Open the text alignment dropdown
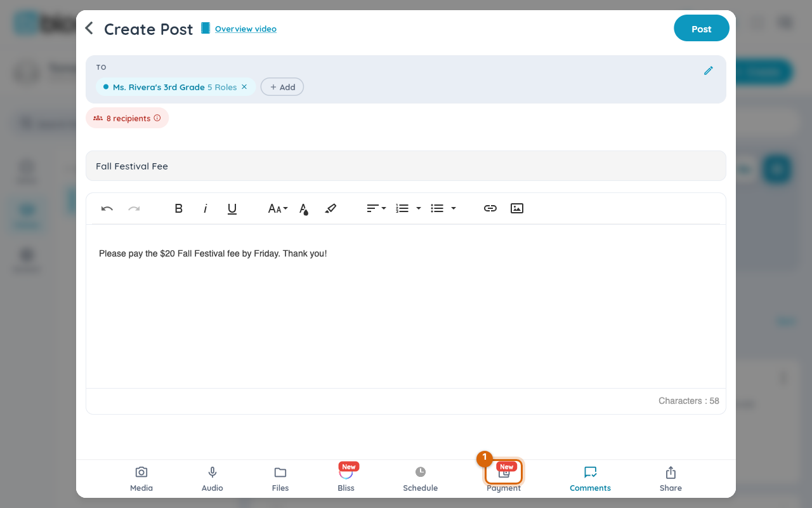812x508 pixels. pyautogui.click(x=376, y=208)
